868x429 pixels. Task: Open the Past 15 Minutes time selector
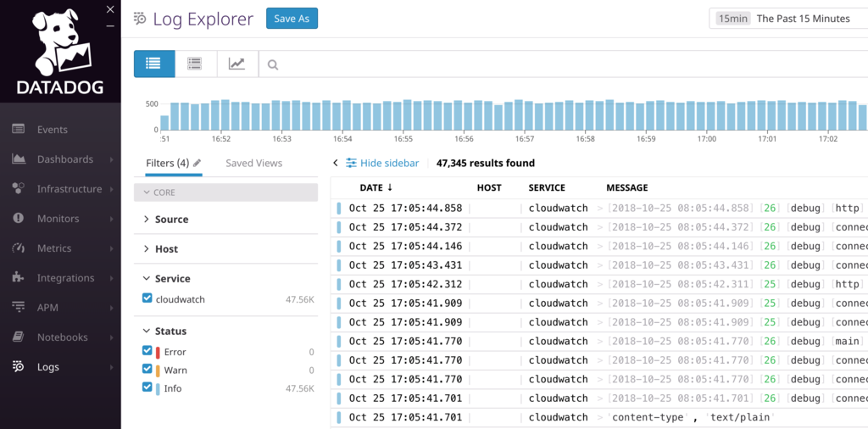point(788,19)
